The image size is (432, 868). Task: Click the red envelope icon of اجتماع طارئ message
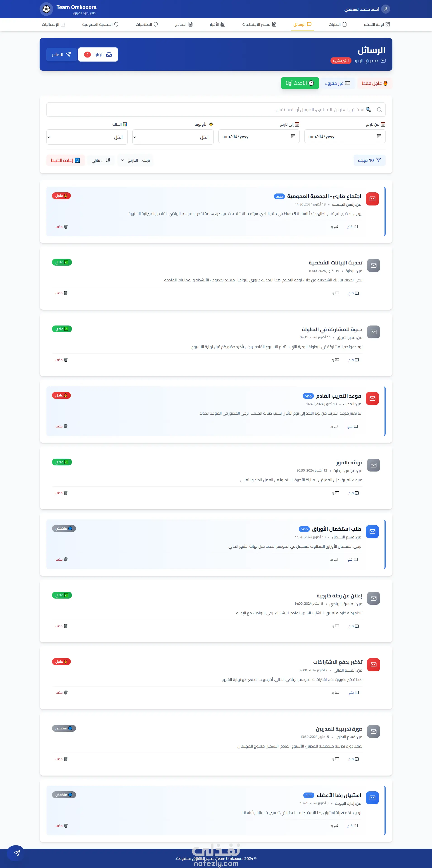coord(372,199)
